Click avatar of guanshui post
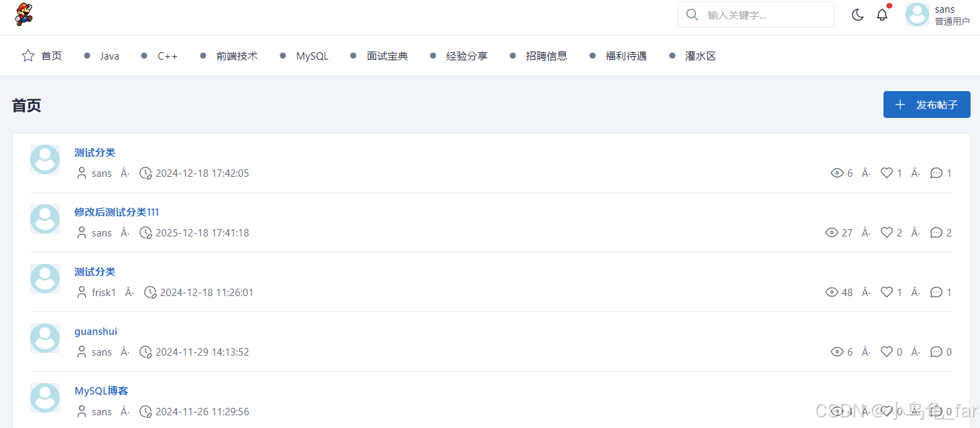The height and width of the screenshot is (428, 980). 45,338
